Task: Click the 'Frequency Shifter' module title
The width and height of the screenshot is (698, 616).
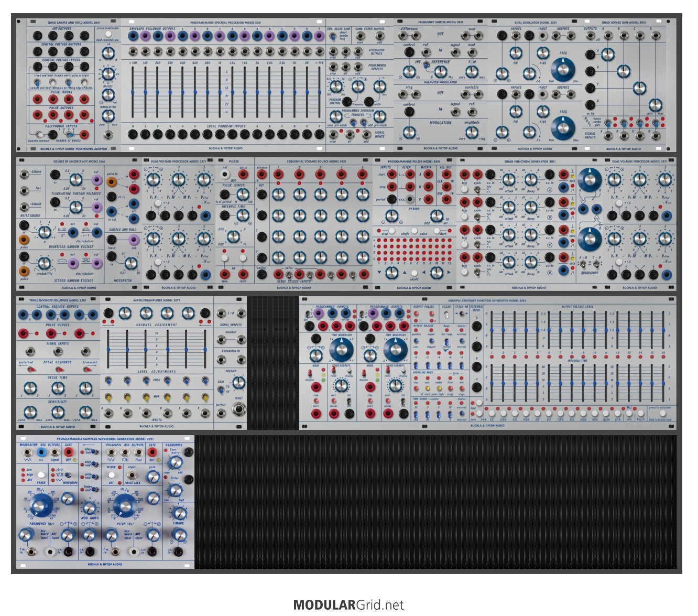Action: 441,23
